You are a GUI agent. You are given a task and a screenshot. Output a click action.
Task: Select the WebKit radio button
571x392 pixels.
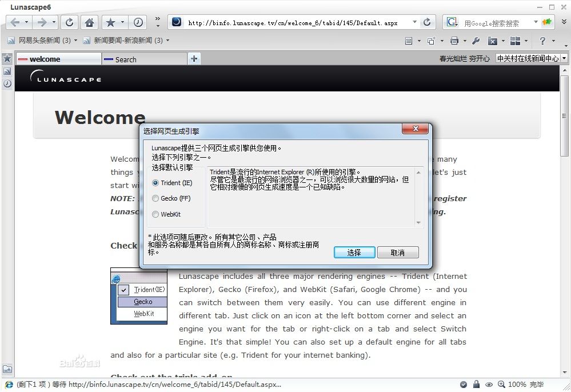(x=155, y=214)
